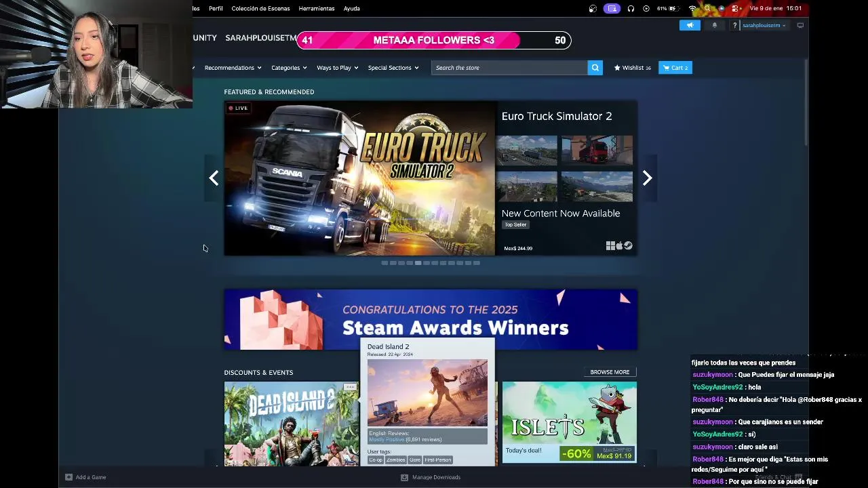This screenshot has height=488, width=868.
Task: Click the red truck screenshot thumbnail
Action: coord(597,150)
